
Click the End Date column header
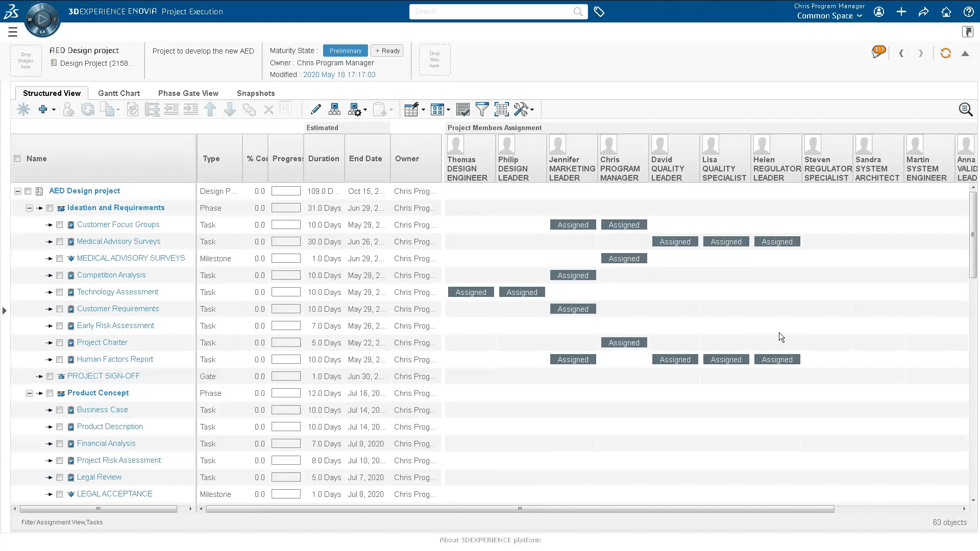pos(365,159)
